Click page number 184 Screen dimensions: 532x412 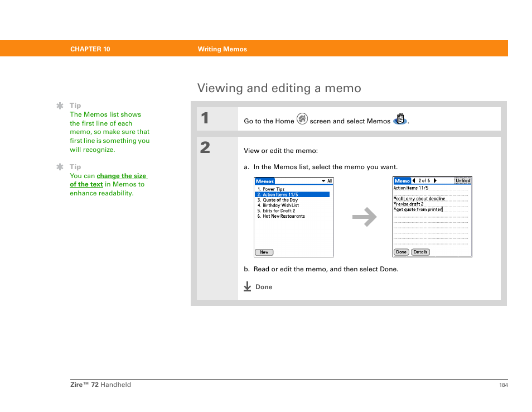tap(504, 385)
